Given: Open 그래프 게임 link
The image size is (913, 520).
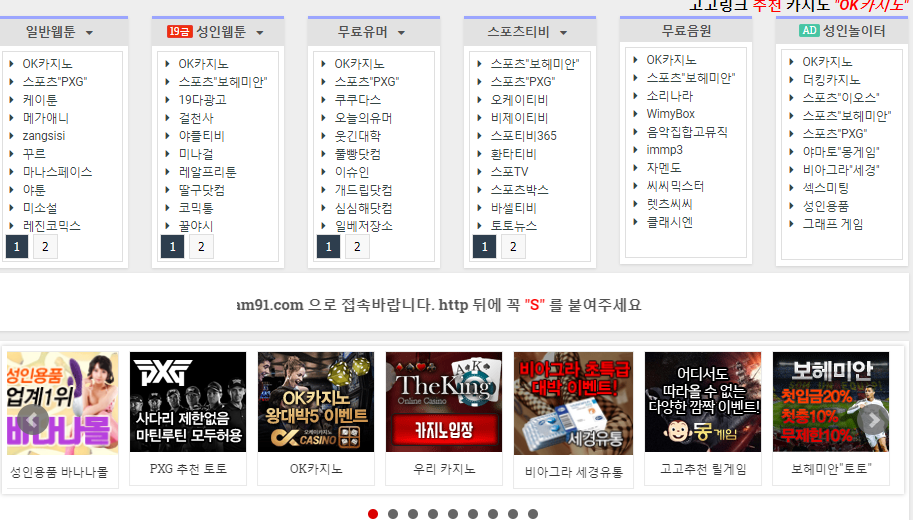Looking at the screenshot, I should point(833,224).
